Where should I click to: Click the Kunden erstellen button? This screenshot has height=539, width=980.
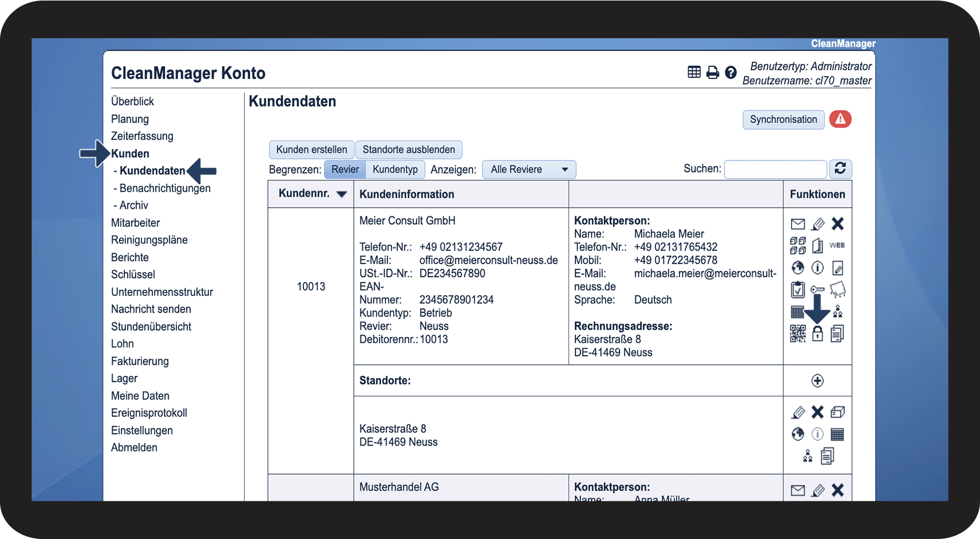pyautogui.click(x=311, y=150)
